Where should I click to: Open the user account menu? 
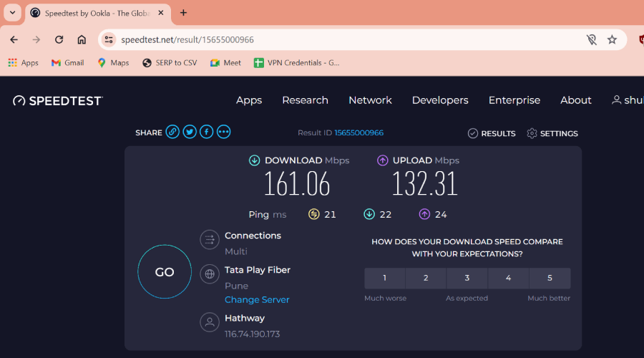[x=627, y=100]
